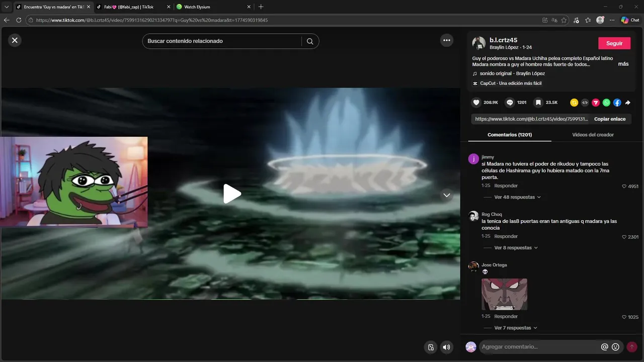Open Copilot Chat

(x=630, y=20)
